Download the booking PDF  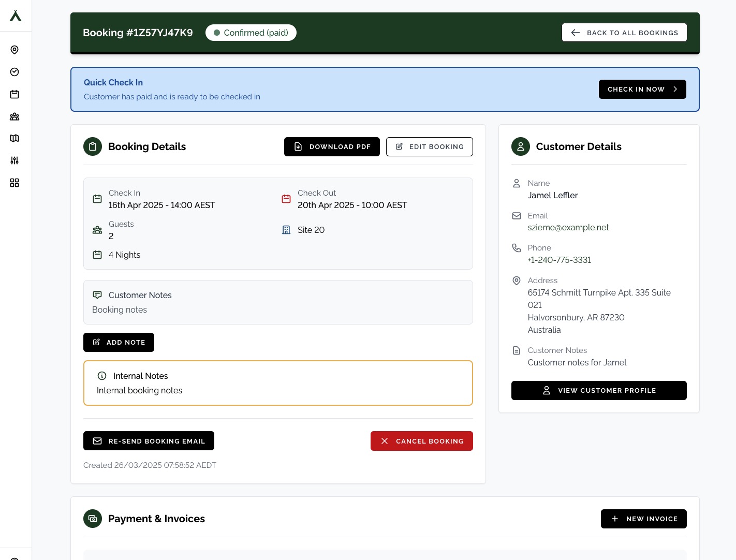[332, 146]
